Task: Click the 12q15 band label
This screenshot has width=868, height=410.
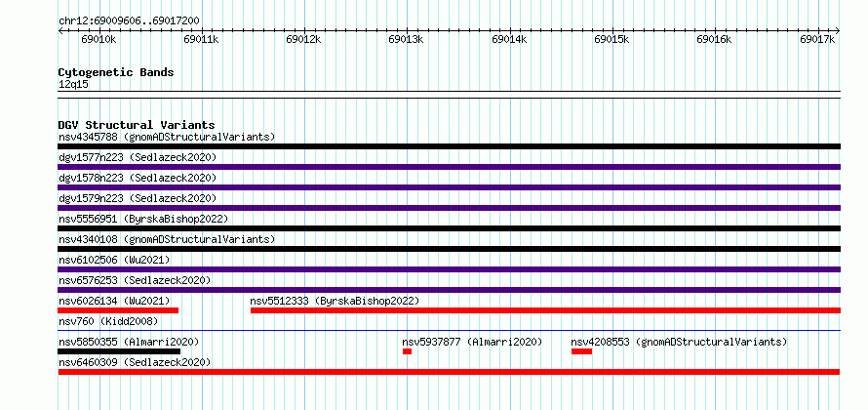Action: click(x=73, y=85)
